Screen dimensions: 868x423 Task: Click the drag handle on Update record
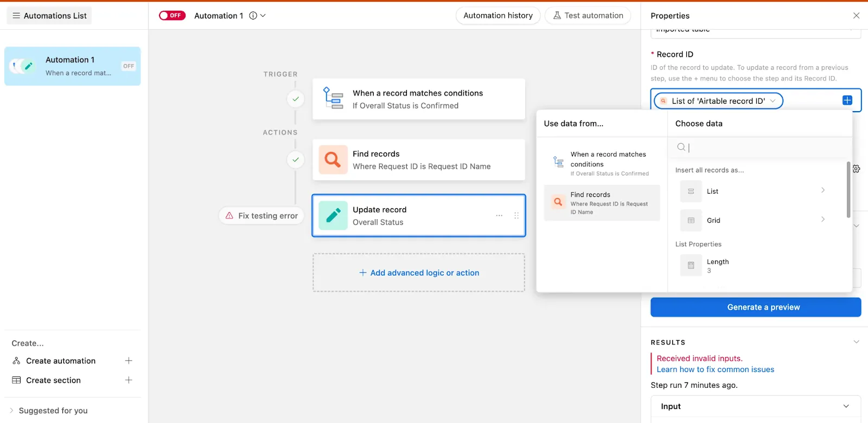coord(516,216)
